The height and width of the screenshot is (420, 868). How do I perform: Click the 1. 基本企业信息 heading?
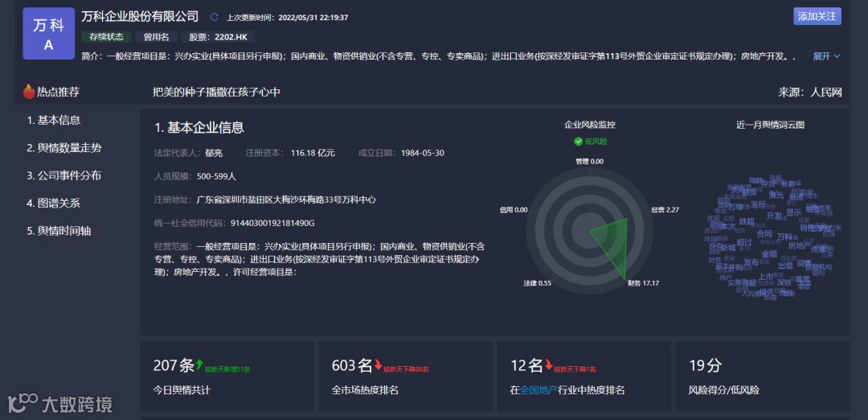pos(199,127)
